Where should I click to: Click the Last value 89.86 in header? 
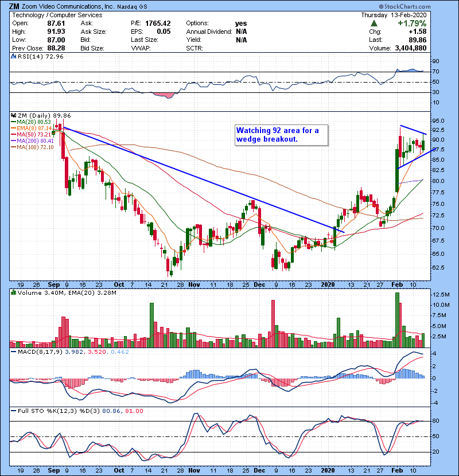pyautogui.click(x=417, y=40)
